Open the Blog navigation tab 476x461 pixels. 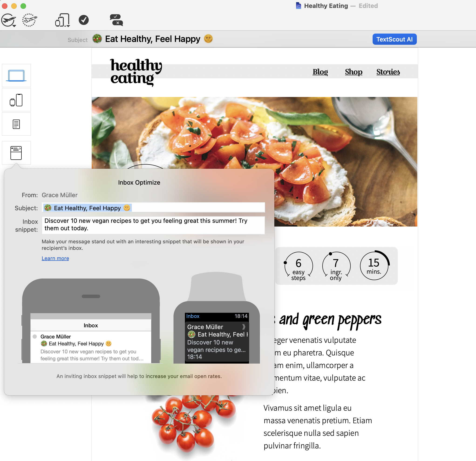pyautogui.click(x=320, y=71)
